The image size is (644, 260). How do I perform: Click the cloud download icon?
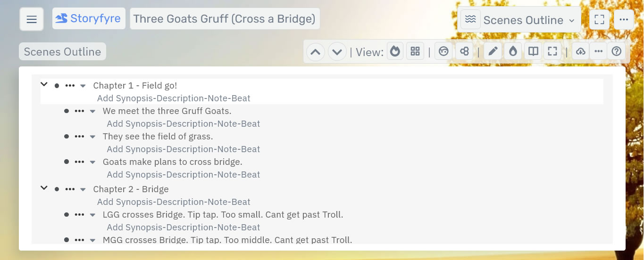[581, 51]
